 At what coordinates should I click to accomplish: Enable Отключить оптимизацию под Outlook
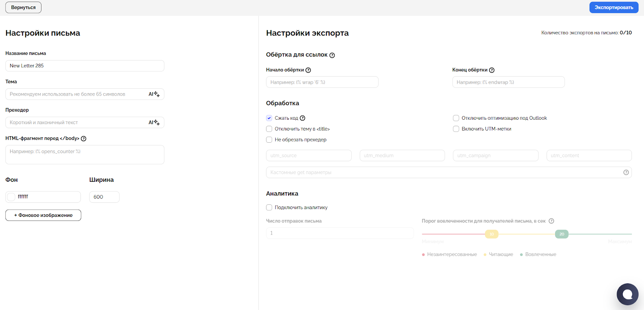[456, 118]
